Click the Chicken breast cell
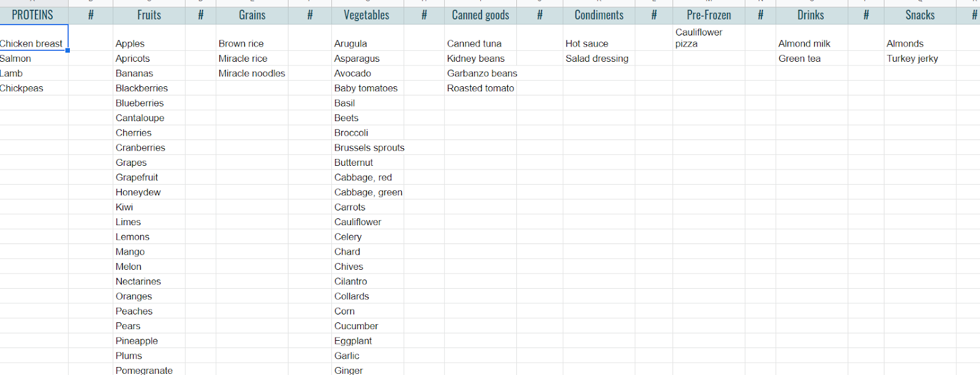The height and width of the screenshot is (375, 980). pyautogui.click(x=34, y=37)
